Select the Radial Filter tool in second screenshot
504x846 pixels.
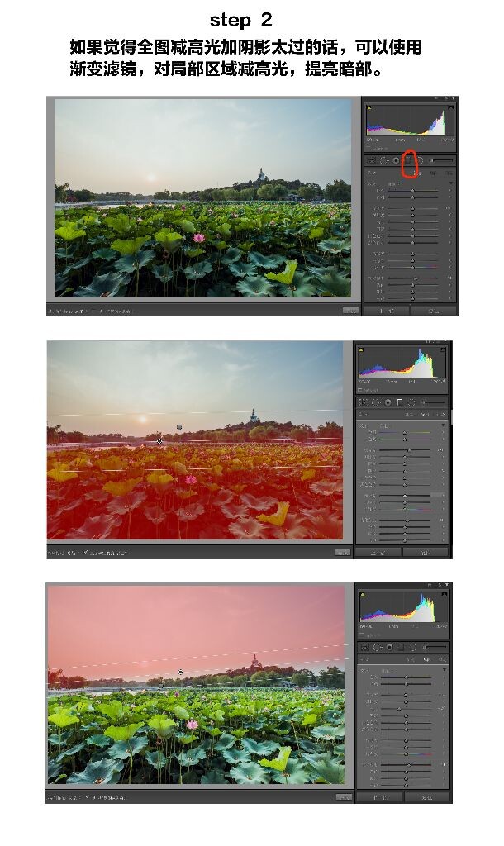tap(411, 402)
